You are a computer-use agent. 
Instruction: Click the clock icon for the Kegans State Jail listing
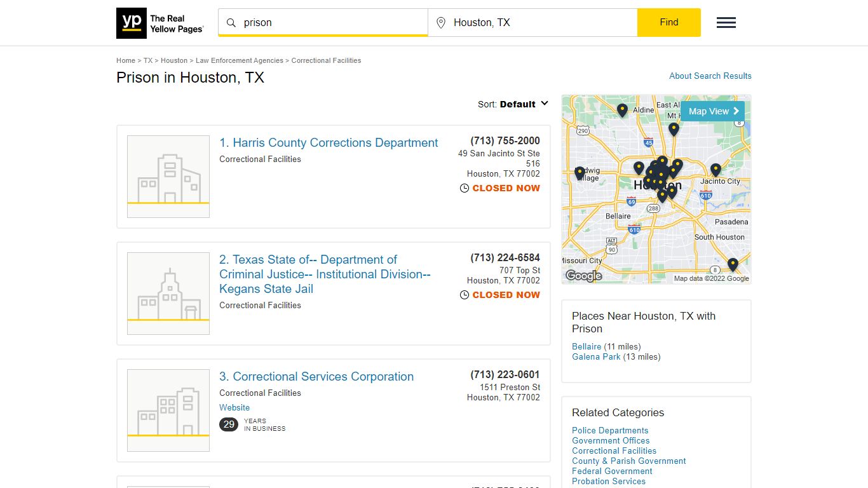465,295
